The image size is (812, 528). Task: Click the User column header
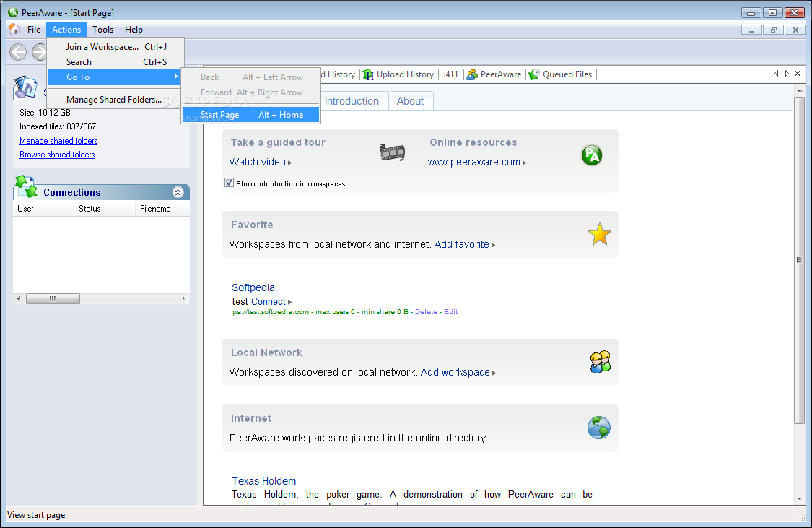pyautogui.click(x=43, y=209)
